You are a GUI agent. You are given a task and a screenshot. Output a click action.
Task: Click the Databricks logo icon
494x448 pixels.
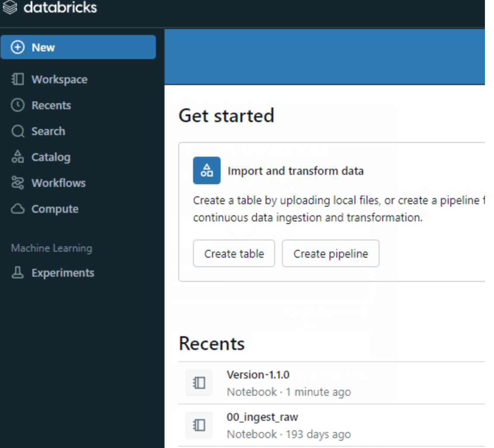[x=10, y=7]
